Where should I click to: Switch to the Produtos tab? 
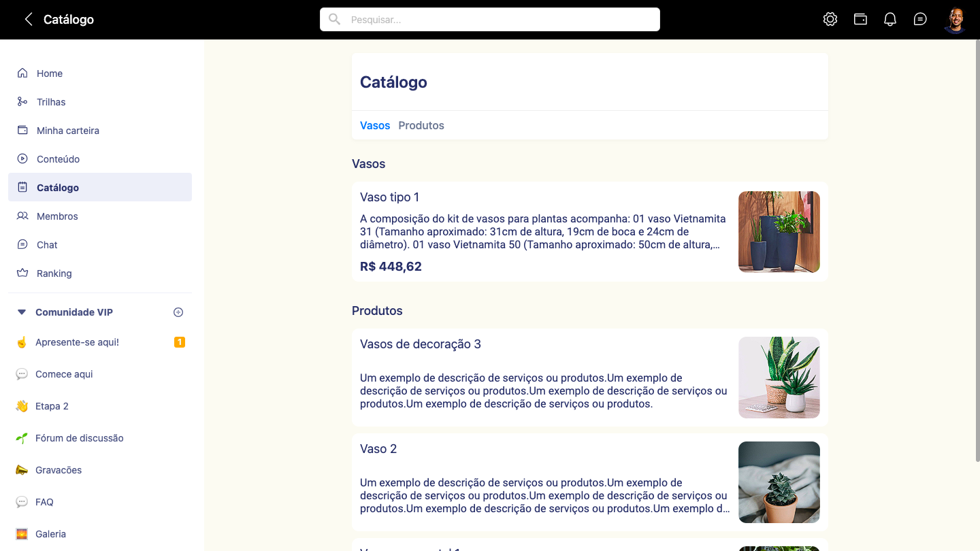tap(421, 125)
